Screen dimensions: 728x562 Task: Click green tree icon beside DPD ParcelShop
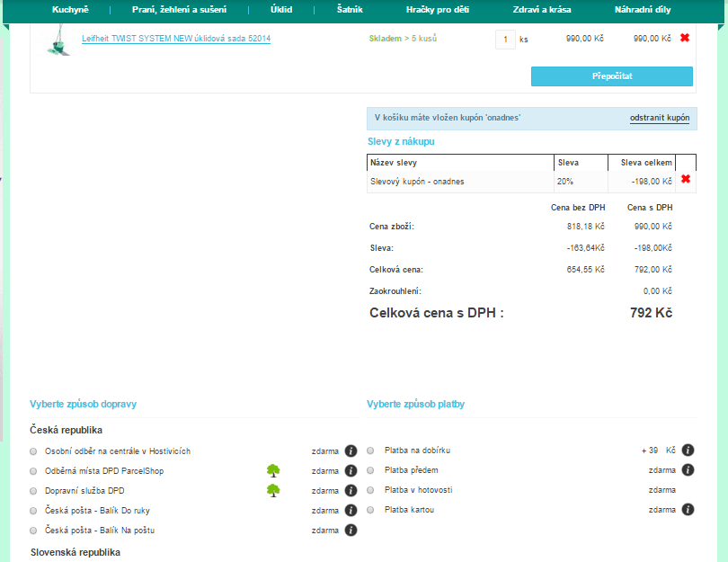[x=273, y=470]
